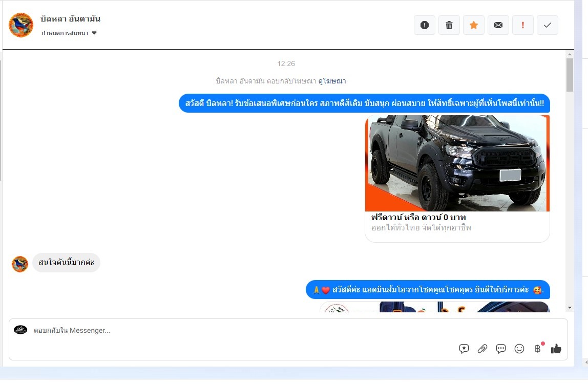Delete conversation using the trash icon
The image size is (588, 384).
(449, 25)
